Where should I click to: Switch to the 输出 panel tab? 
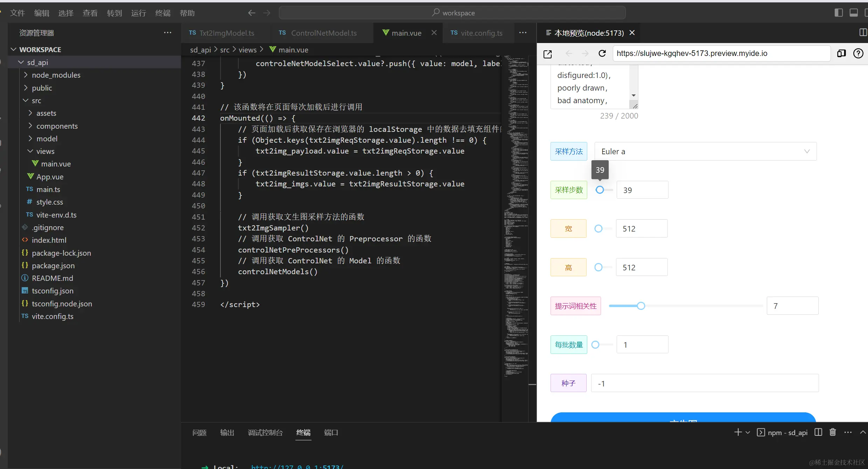[227, 433]
